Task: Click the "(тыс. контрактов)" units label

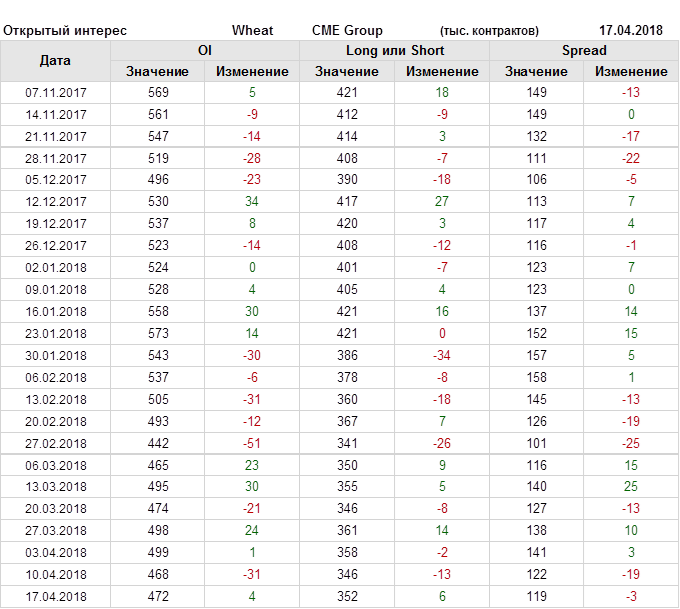Action: click(489, 31)
